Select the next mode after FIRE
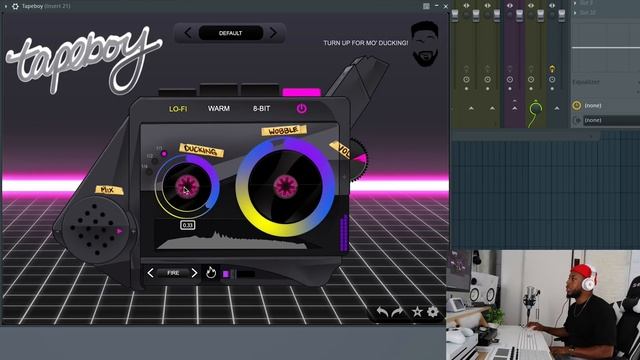640x360 pixels. 194,273
